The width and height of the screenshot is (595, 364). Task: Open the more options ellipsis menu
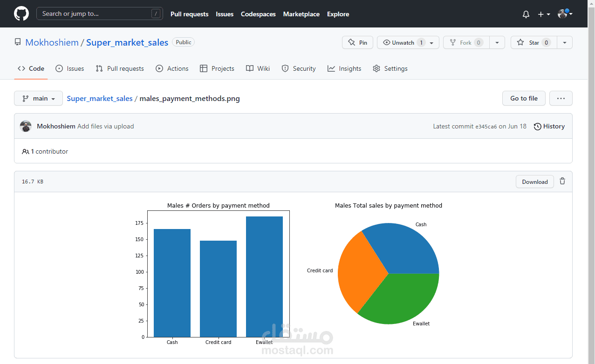click(x=561, y=98)
